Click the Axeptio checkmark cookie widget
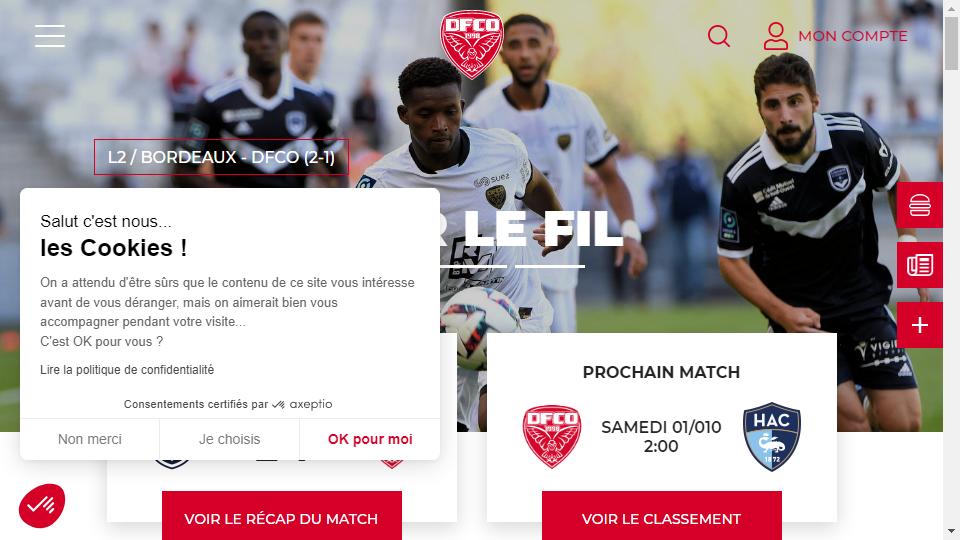Viewport: 960px width, 540px height. click(x=42, y=506)
